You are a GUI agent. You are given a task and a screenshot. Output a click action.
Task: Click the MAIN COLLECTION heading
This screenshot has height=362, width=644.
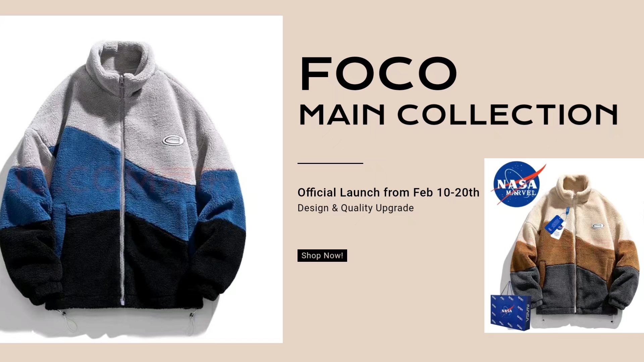click(x=458, y=115)
